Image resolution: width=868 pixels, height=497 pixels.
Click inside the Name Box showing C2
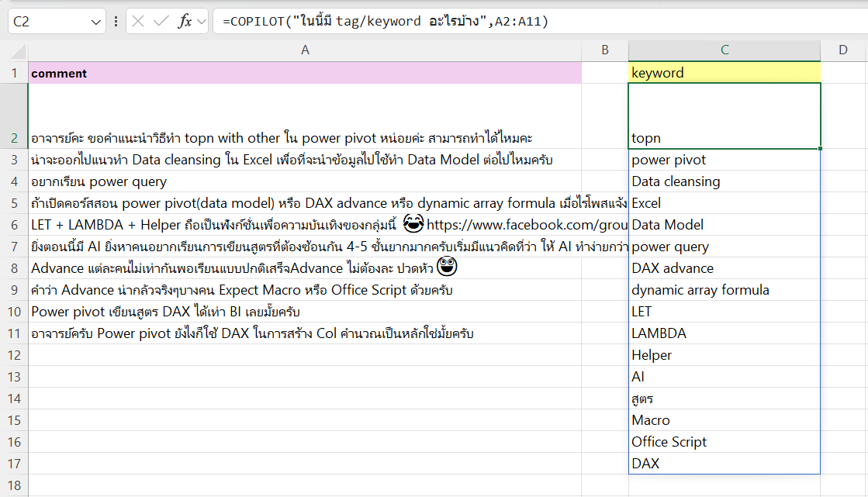pos(47,22)
